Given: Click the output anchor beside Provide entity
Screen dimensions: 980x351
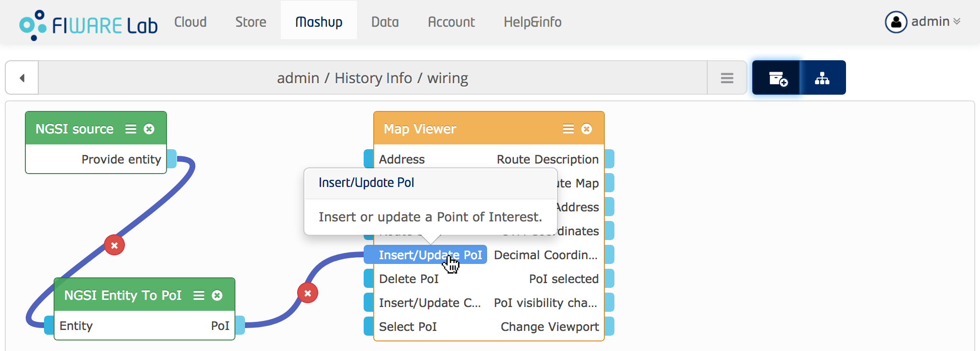Looking at the screenshot, I should click(x=172, y=159).
